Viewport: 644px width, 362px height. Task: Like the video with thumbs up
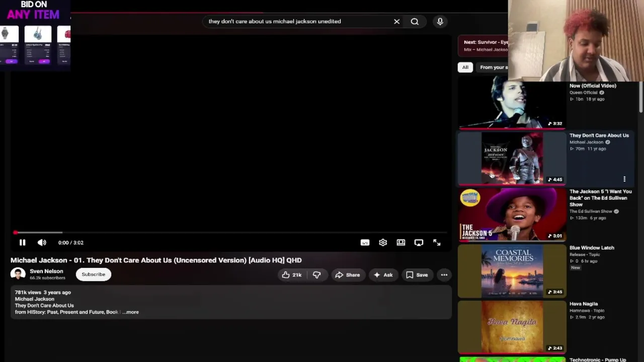292,275
